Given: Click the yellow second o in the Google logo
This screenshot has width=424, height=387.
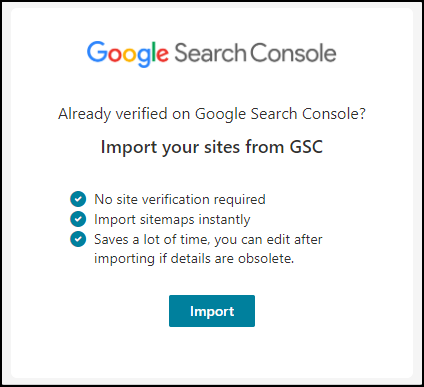Looking at the screenshot, I should pyautogui.click(x=129, y=55).
